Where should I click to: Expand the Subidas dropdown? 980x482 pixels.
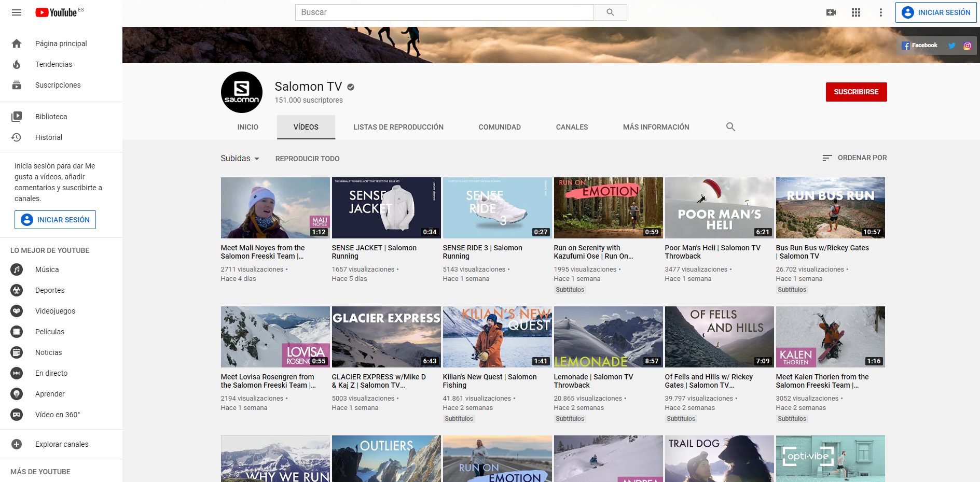[x=240, y=159]
